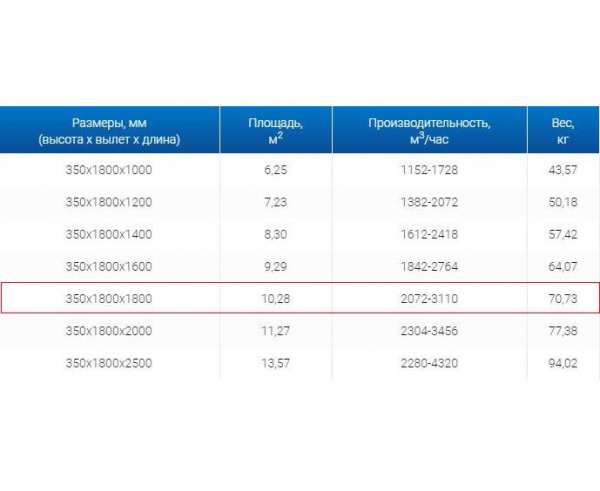
Task: Select the 350x1800x2000 size cell
Action: 109,330
